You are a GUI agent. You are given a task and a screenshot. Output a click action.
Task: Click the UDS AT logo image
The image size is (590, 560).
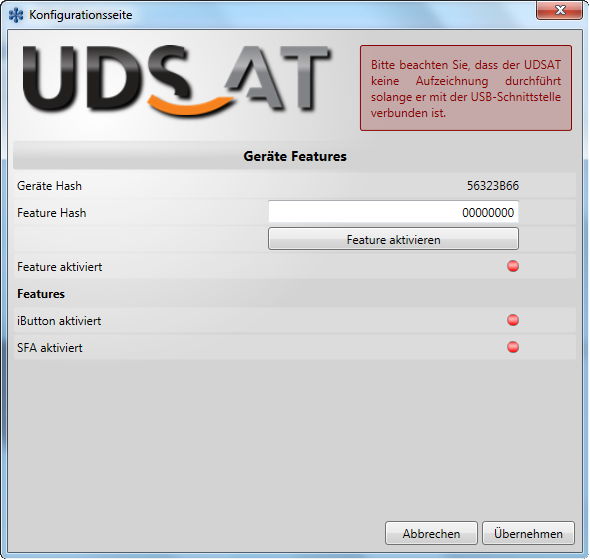177,81
